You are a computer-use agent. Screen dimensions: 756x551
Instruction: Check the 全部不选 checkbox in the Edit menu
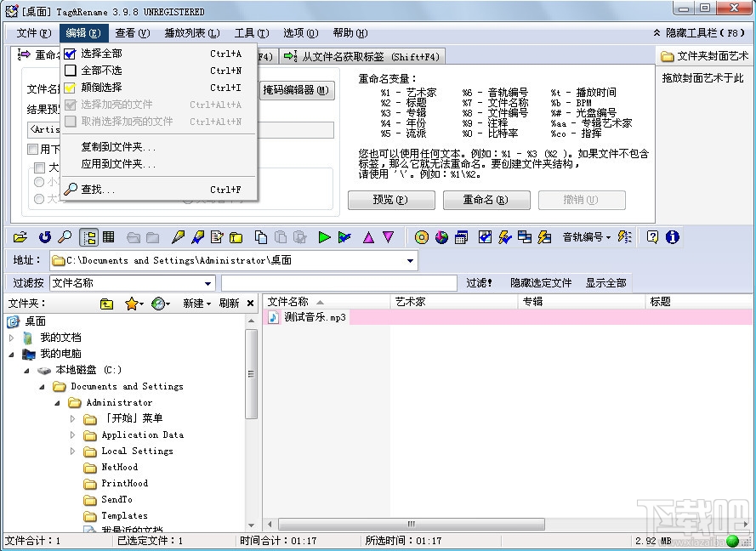tap(71, 70)
